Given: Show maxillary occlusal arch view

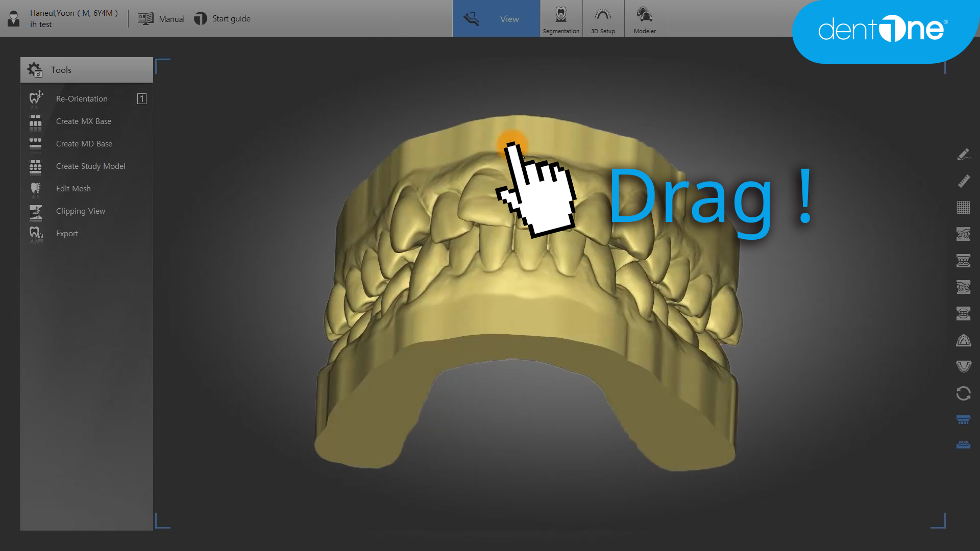Looking at the screenshot, I should click(963, 340).
